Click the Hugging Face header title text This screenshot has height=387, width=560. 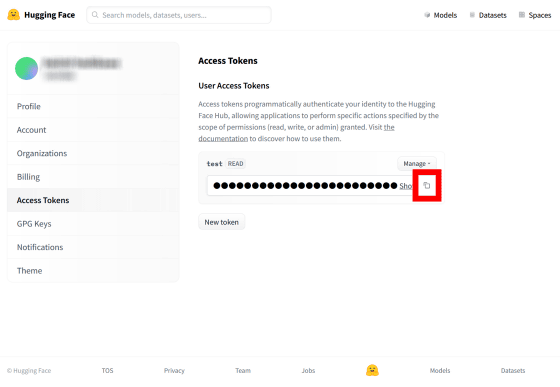pos(50,15)
